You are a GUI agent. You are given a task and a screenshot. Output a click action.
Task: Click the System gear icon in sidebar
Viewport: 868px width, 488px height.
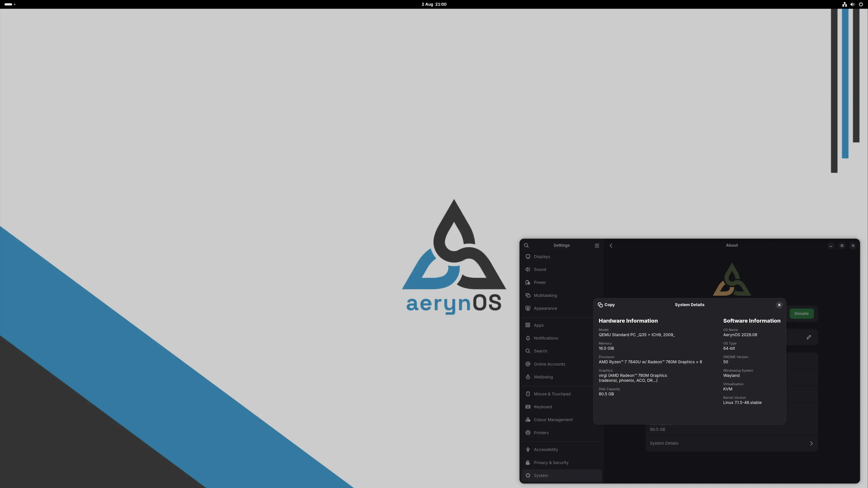528,476
